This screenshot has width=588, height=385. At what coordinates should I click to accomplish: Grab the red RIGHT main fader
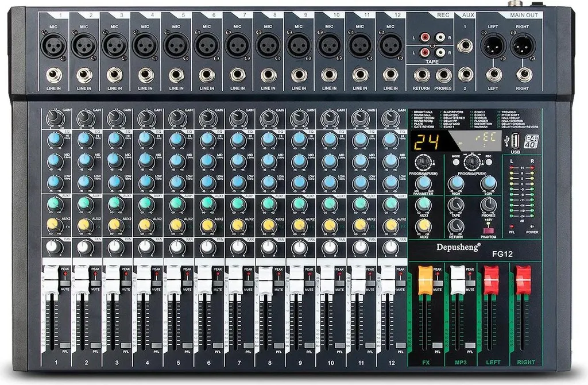tap(524, 280)
